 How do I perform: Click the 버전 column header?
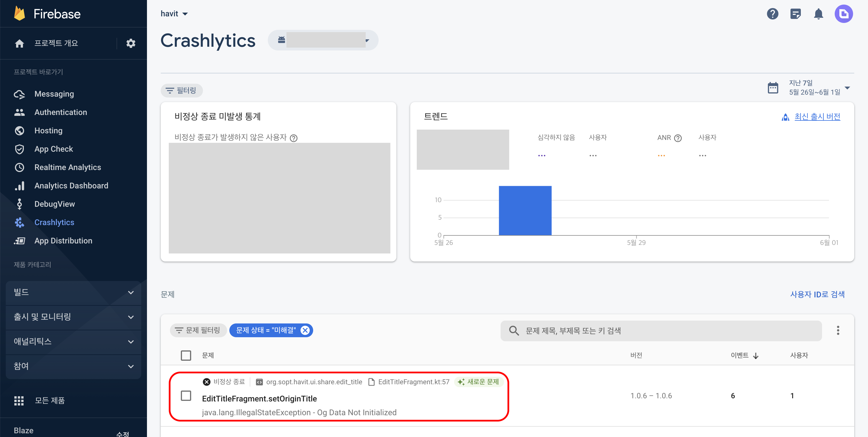pos(636,356)
